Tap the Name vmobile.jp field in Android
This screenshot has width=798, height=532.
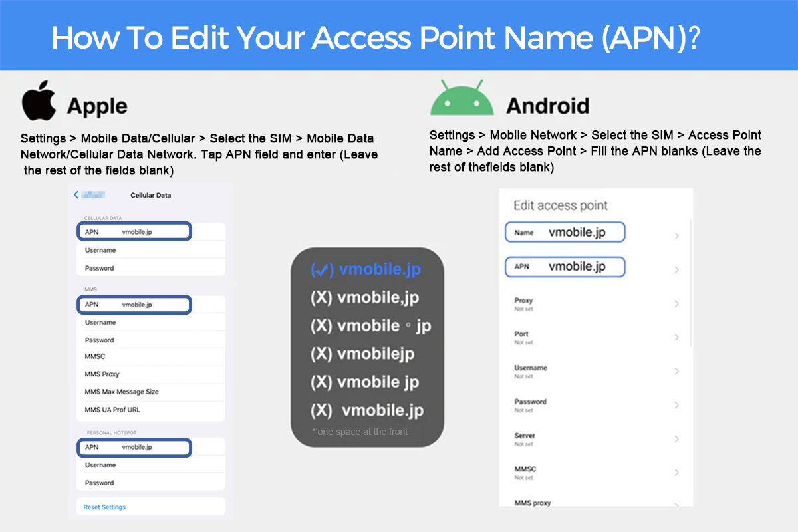(565, 233)
